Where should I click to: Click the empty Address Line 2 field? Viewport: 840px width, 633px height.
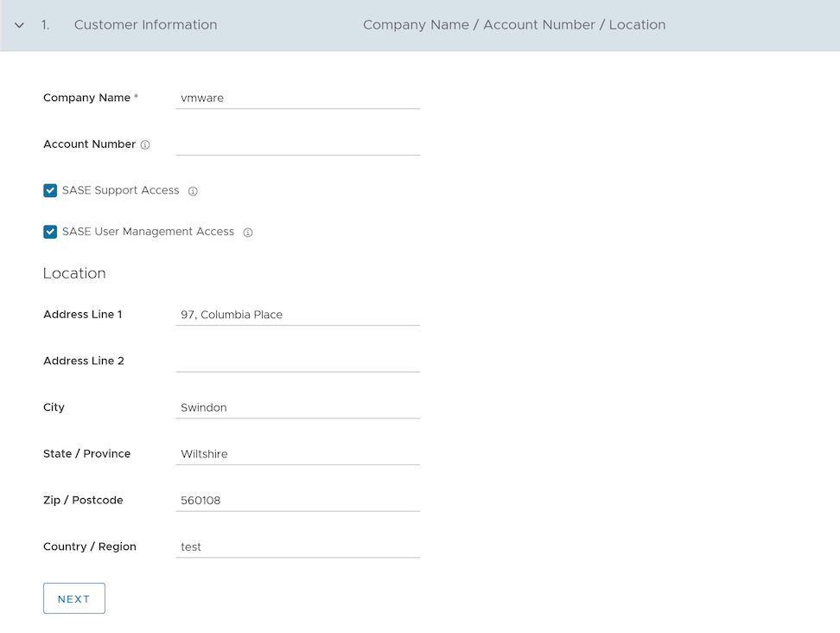(x=297, y=361)
